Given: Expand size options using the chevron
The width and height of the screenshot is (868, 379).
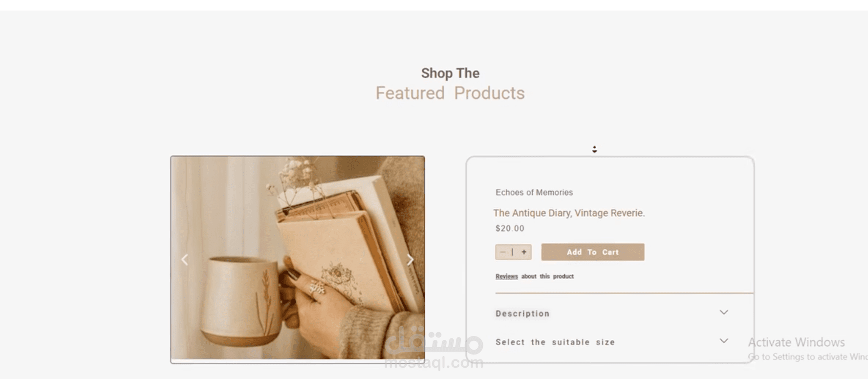Looking at the screenshot, I should coord(724,340).
